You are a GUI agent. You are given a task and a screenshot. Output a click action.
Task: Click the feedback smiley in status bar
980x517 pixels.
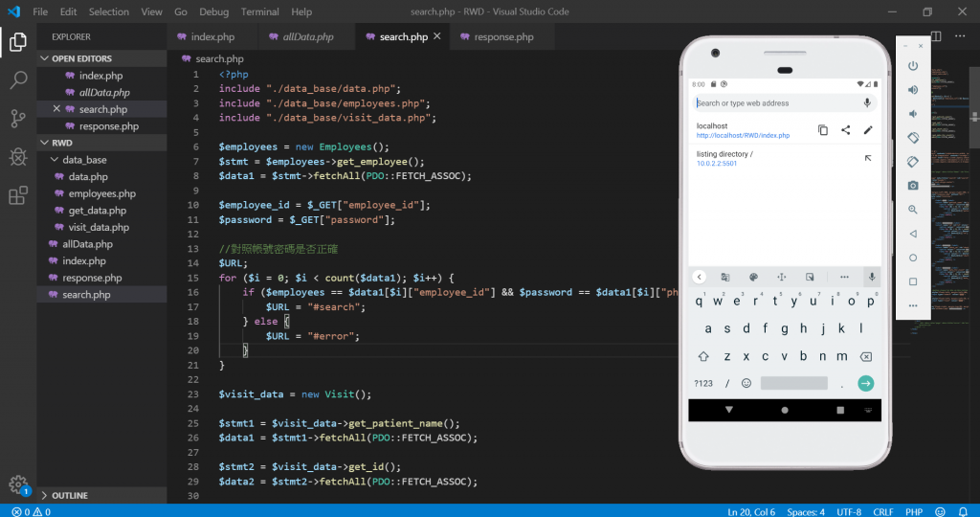(940, 511)
